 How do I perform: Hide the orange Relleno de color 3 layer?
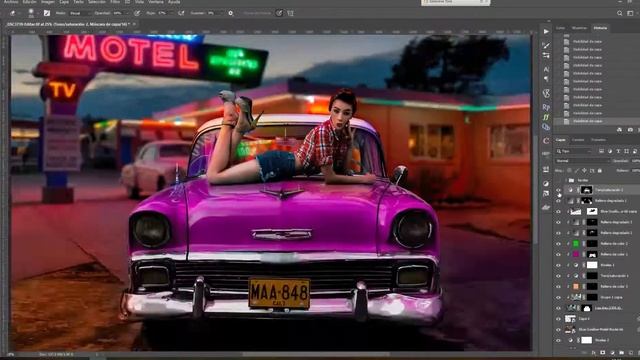pos(558,287)
